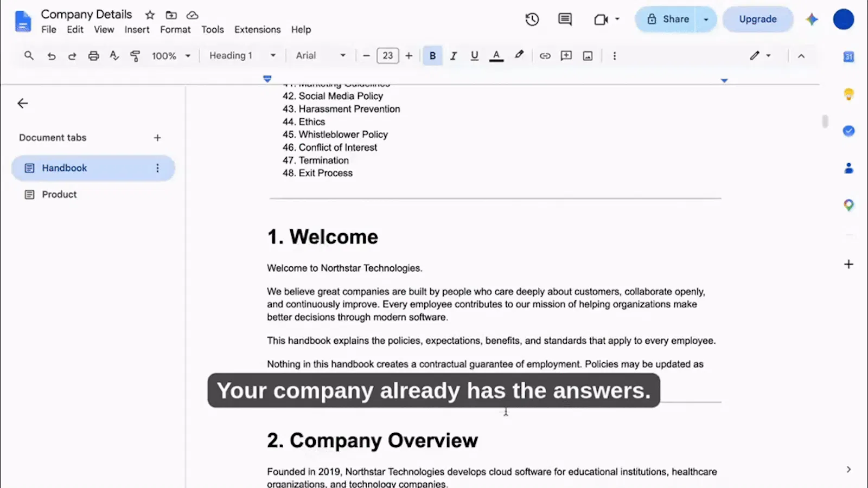
Task: Open the View menu
Action: coord(104,30)
